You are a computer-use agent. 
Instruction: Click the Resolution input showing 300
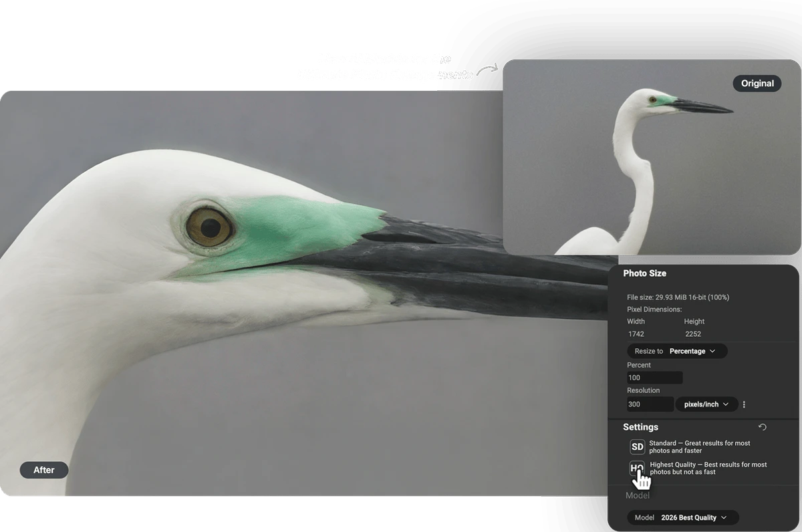click(x=650, y=404)
